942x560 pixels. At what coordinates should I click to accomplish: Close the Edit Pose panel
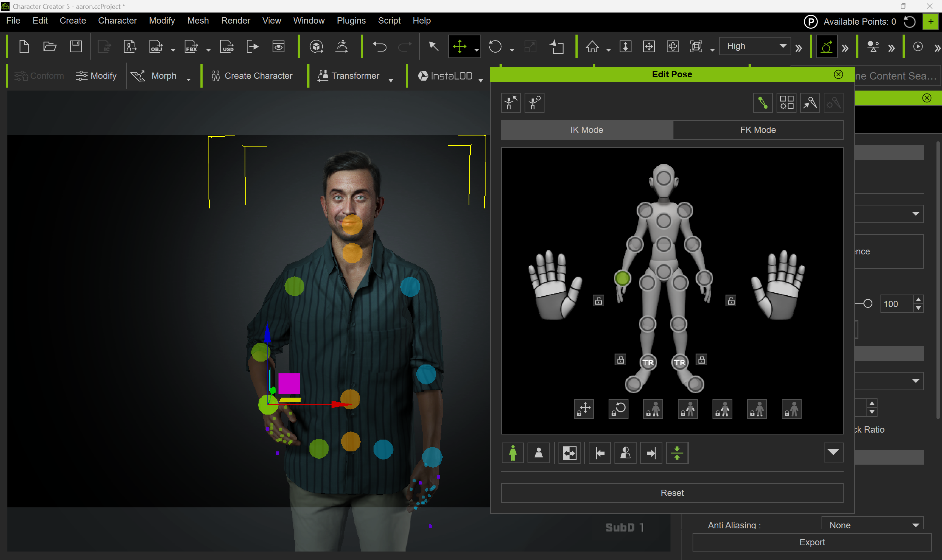point(838,74)
